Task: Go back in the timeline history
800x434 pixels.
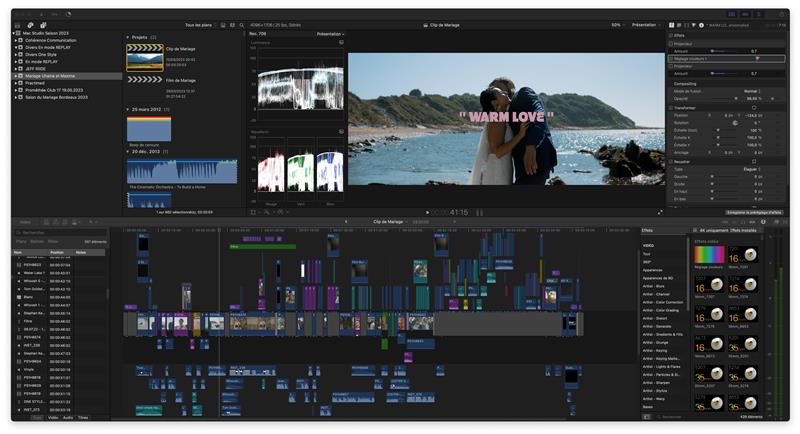Action: (x=346, y=222)
